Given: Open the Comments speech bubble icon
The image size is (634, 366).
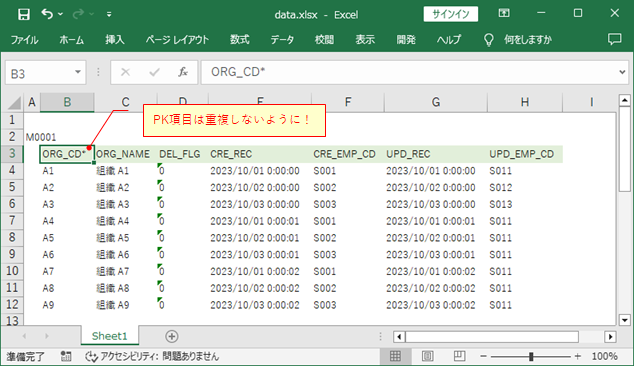Looking at the screenshot, I should (x=615, y=39).
